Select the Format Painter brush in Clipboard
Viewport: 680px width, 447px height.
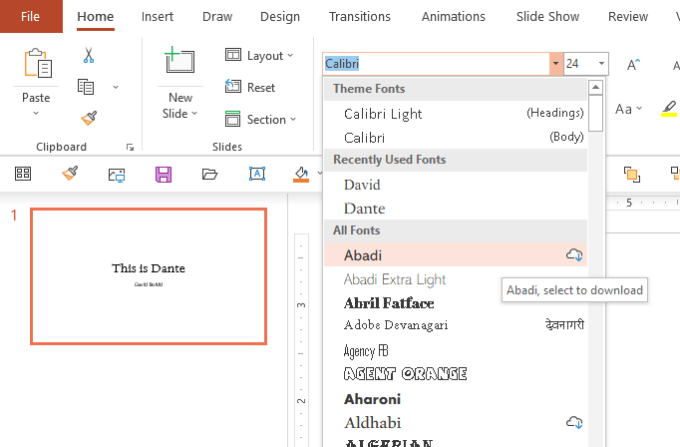[88, 118]
